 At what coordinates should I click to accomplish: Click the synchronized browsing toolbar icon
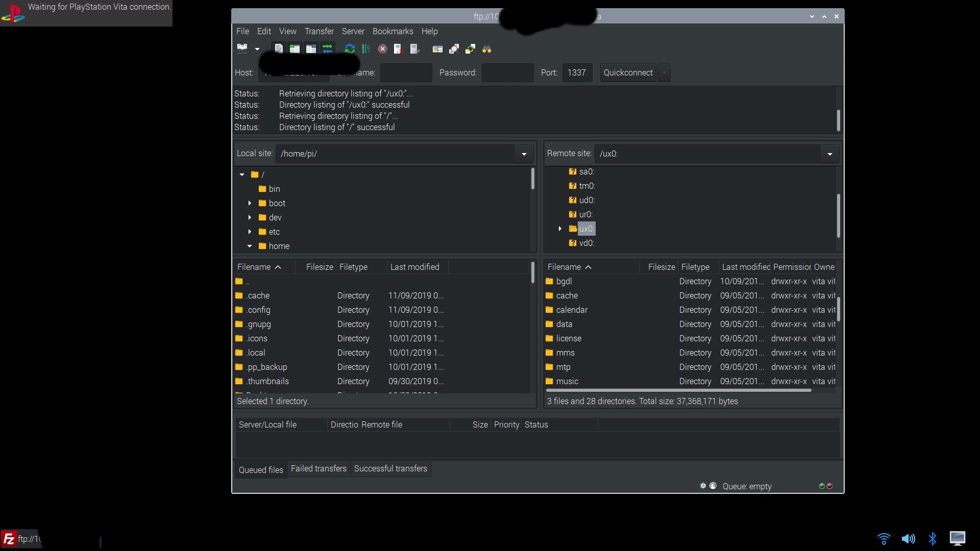470,49
